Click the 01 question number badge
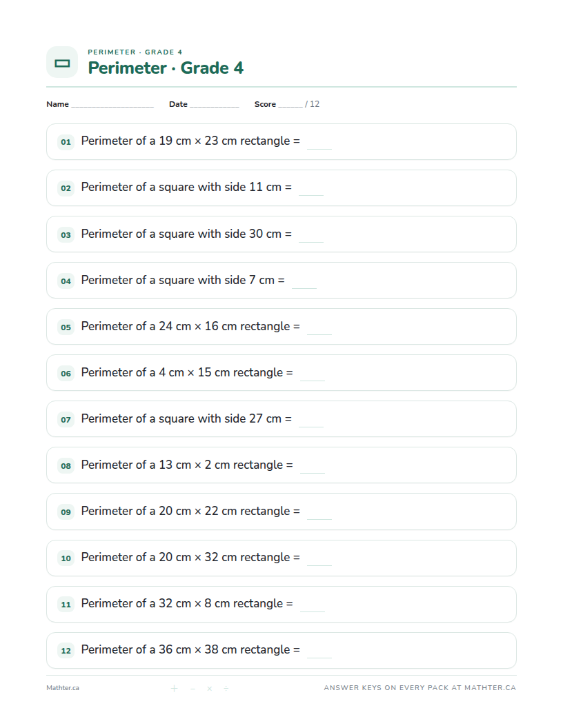Screen dimensions: 563x728 [66, 141]
